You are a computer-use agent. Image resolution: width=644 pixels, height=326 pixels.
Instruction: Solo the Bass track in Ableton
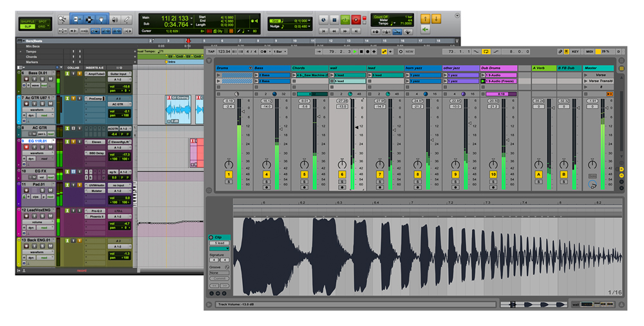[x=266, y=182]
